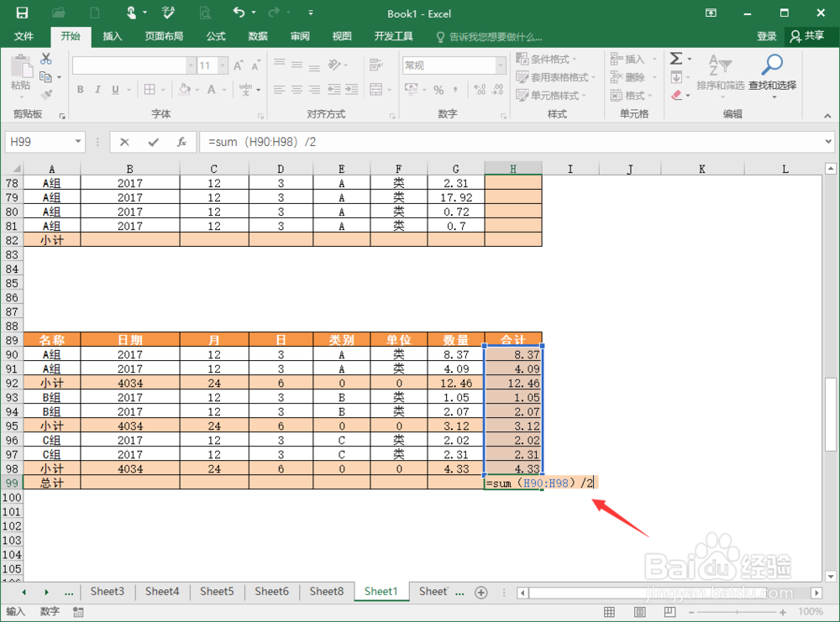This screenshot has width=840, height=622.
Task: Click the Cut scissors icon
Action: tap(46, 59)
